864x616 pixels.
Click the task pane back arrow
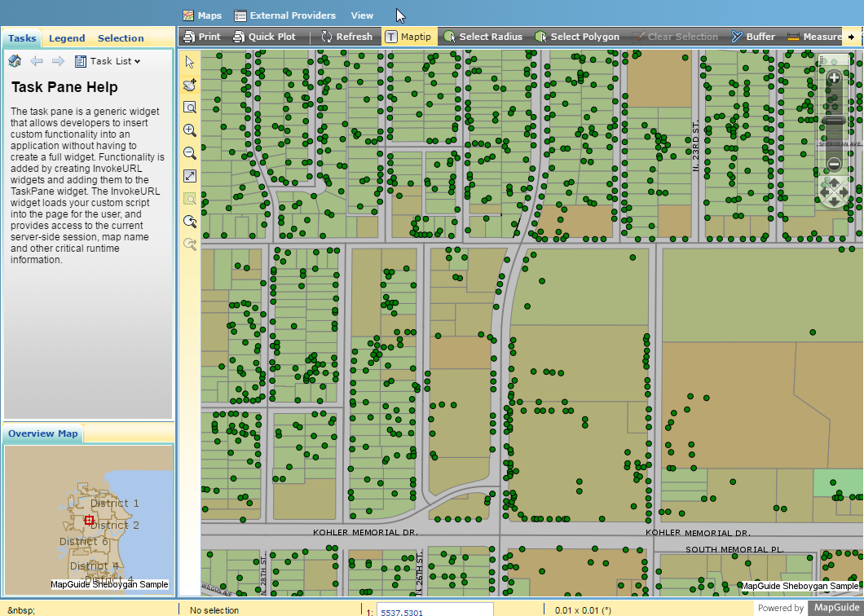click(x=37, y=60)
